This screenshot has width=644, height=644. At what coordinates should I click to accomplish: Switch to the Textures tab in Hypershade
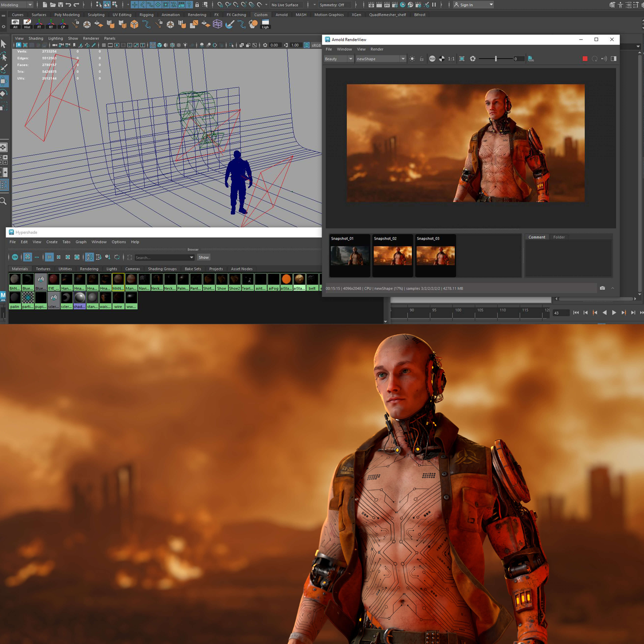click(43, 269)
